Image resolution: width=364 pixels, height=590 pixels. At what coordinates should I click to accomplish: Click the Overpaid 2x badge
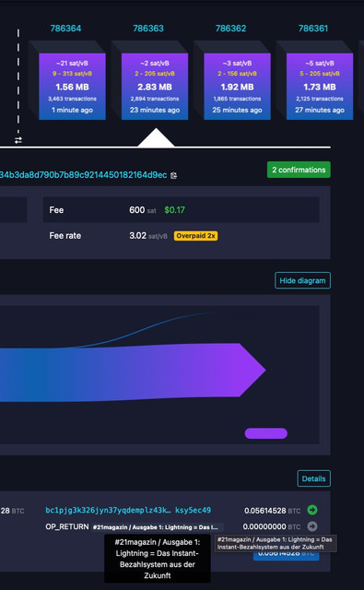195,236
